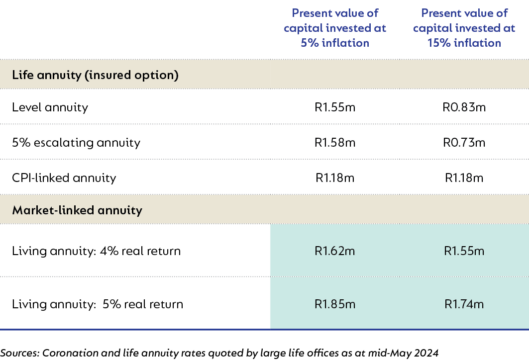
Task: Select Living annuity: 5% real return label
Action: click(x=98, y=304)
